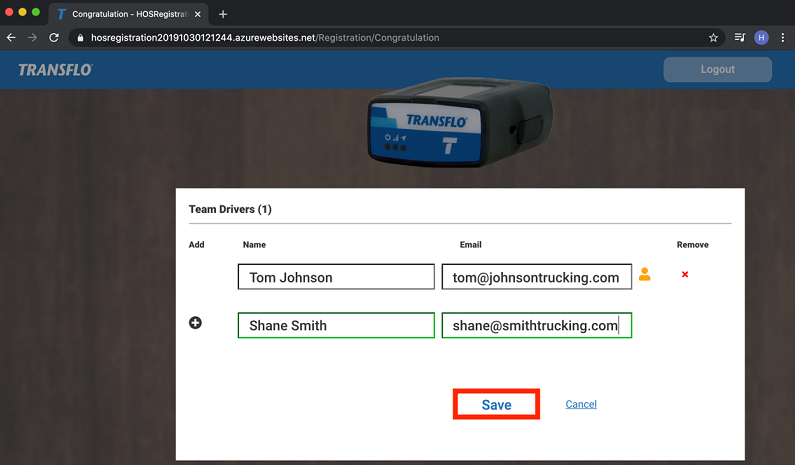Click the Name column header
This screenshot has height=465, width=795.
click(254, 244)
